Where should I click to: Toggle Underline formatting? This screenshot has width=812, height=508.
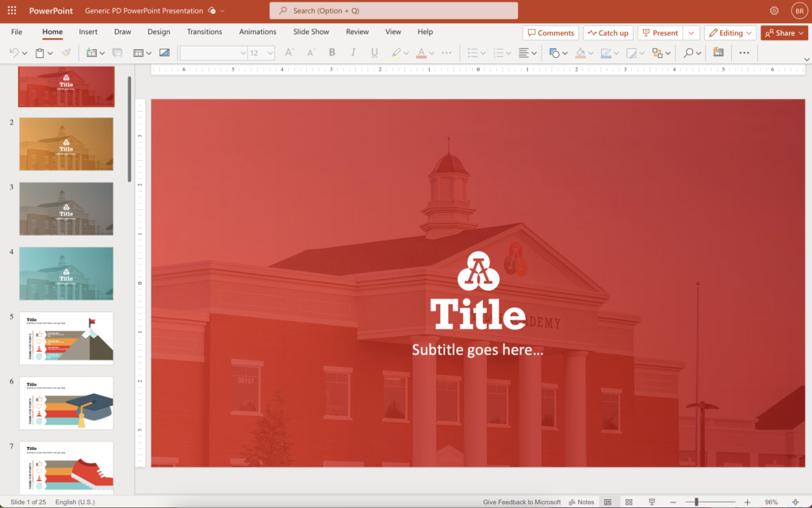click(374, 53)
